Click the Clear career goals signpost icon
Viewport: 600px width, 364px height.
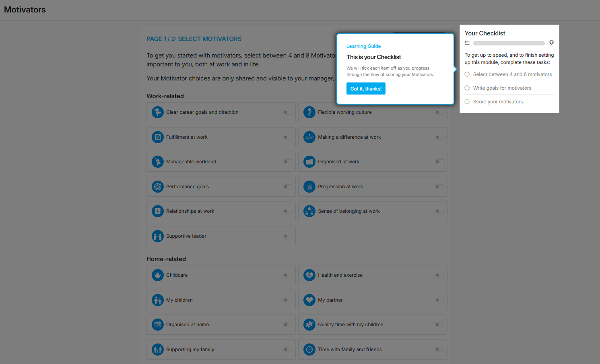(x=158, y=112)
